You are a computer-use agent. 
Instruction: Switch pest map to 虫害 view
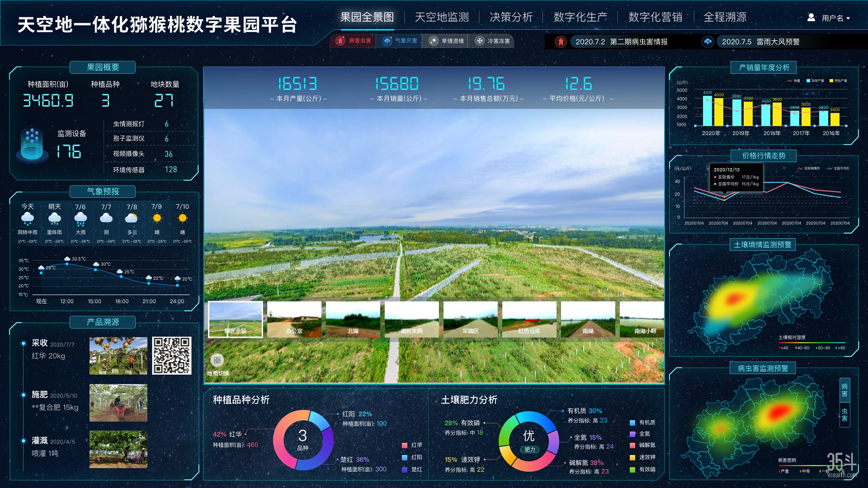(844, 415)
